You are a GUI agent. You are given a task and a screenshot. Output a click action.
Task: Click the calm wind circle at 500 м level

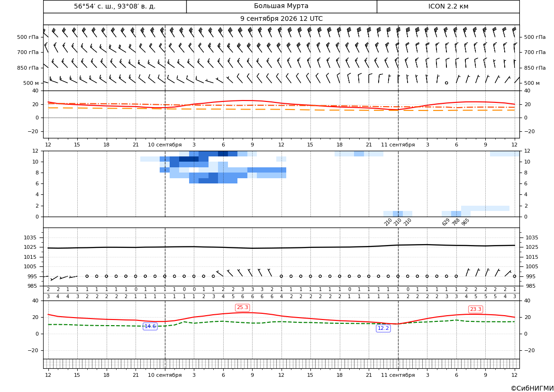coord(446,82)
